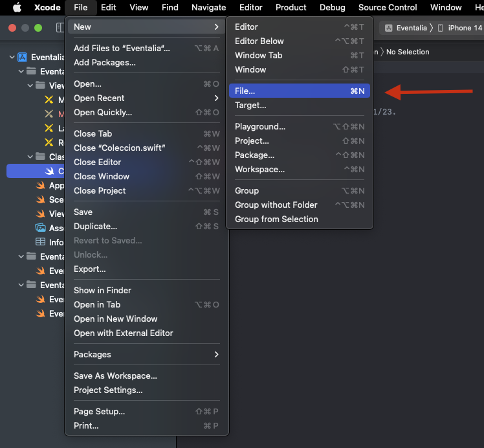Select the red M storyboard file icon
The image size is (484, 448).
pos(49,114)
